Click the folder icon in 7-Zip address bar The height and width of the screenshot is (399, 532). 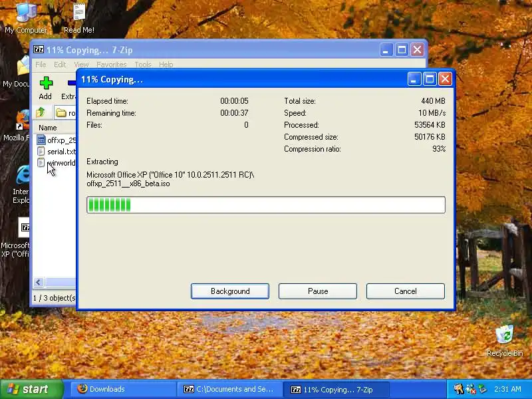click(61, 112)
